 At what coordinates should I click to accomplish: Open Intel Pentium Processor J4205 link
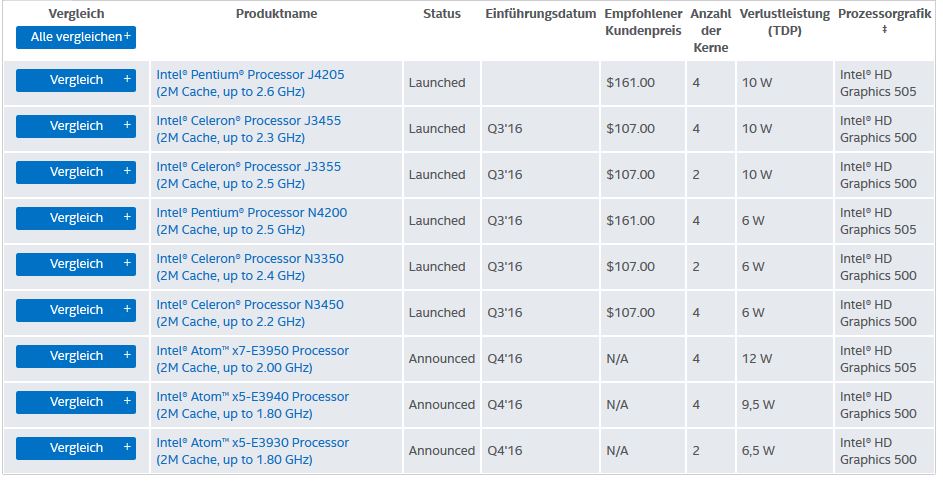250,75
